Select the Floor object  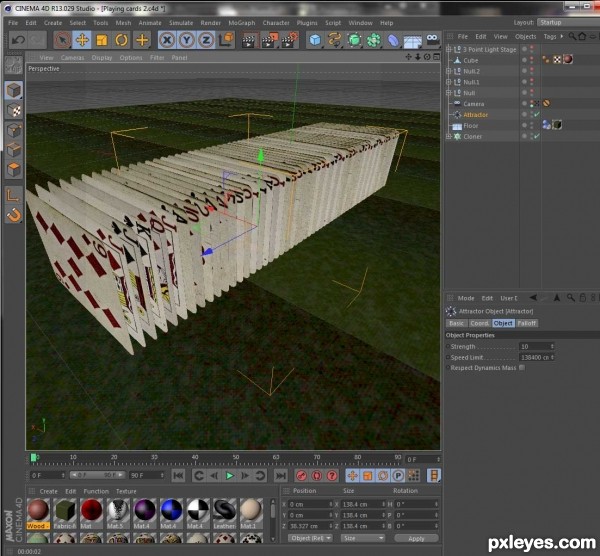coord(470,126)
